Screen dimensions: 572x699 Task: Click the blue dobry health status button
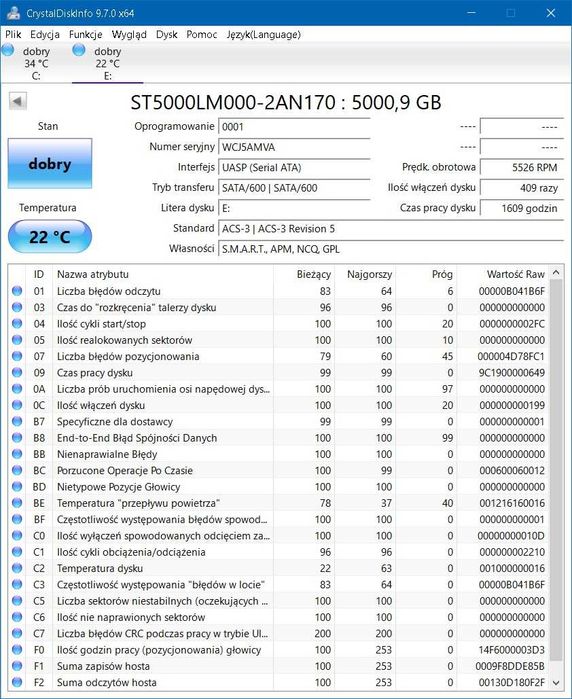[50, 164]
